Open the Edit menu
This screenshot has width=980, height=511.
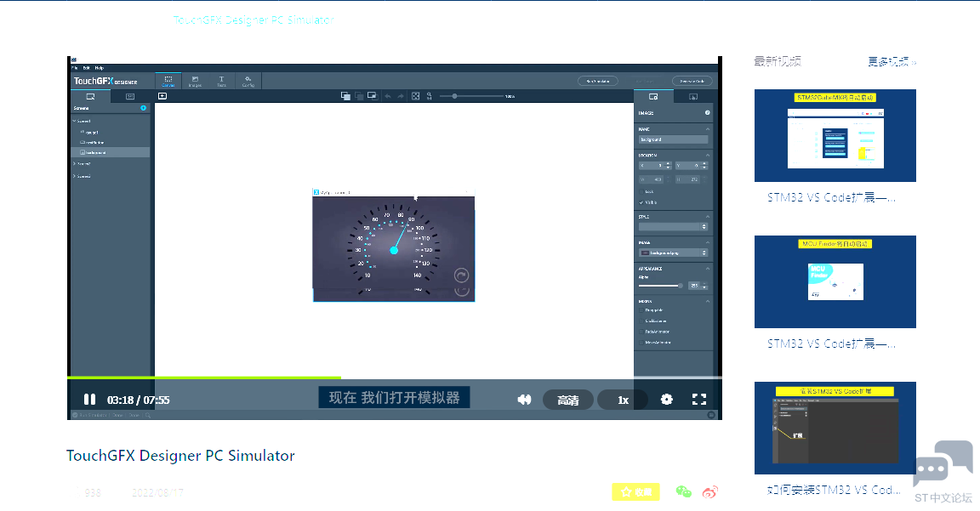pos(86,68)
